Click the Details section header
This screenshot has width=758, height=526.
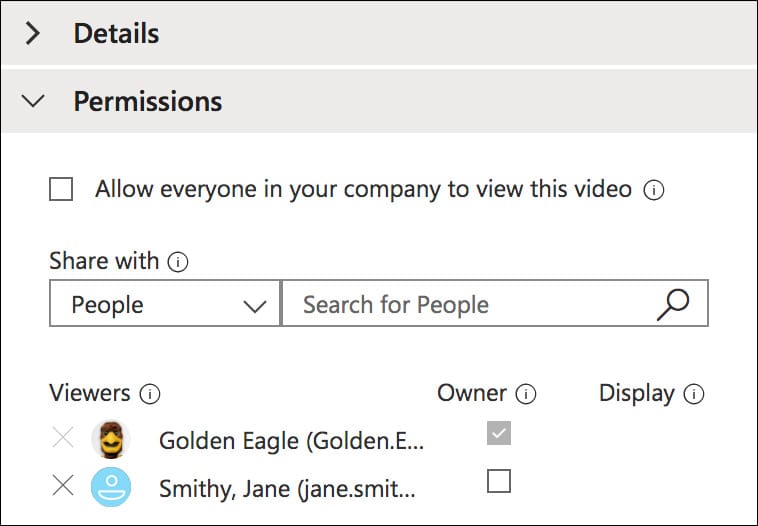pos(116,34)
